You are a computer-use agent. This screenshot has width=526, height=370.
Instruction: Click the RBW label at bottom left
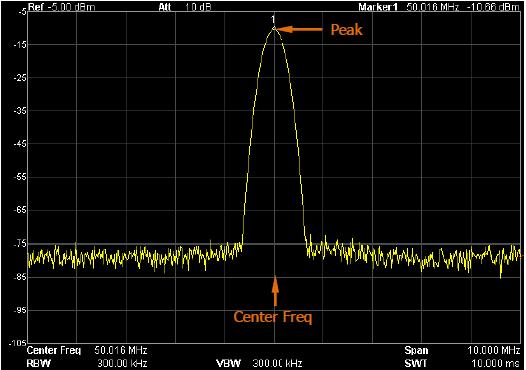click(x=38, y=363)
